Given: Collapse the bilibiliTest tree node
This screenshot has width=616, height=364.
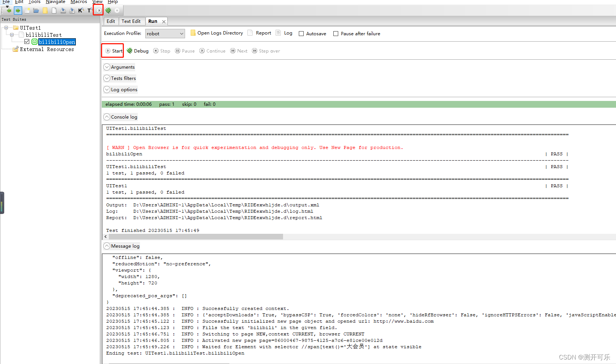Looking at the screenshot, I should [12, 35].
